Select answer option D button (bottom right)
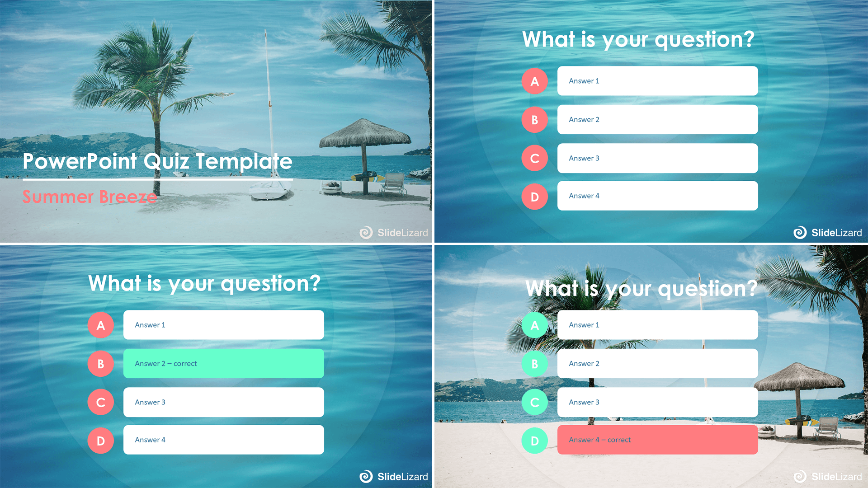This screenshot has height=488, width=868. pos(535,441)
